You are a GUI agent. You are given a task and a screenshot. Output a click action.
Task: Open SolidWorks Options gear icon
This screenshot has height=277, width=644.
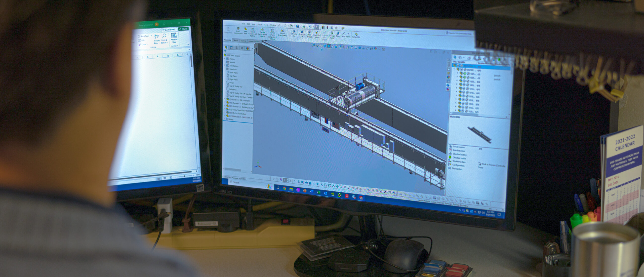click(336, 28)
